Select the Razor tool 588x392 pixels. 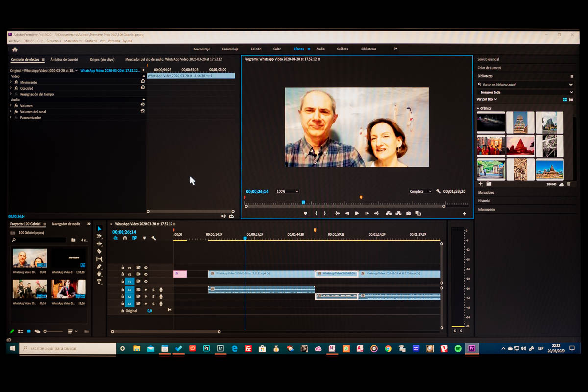point(99,251)
